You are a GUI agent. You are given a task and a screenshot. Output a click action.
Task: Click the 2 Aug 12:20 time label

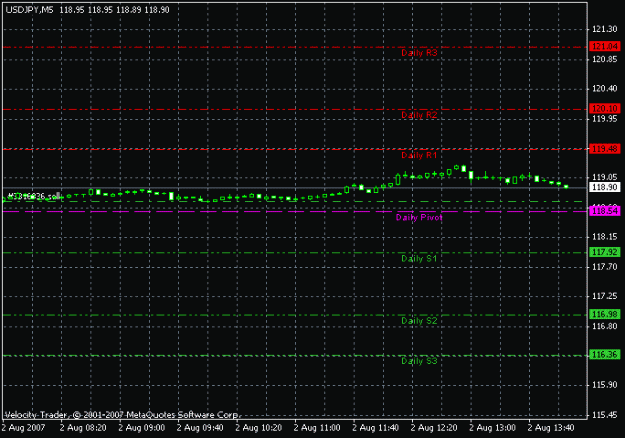434,428
